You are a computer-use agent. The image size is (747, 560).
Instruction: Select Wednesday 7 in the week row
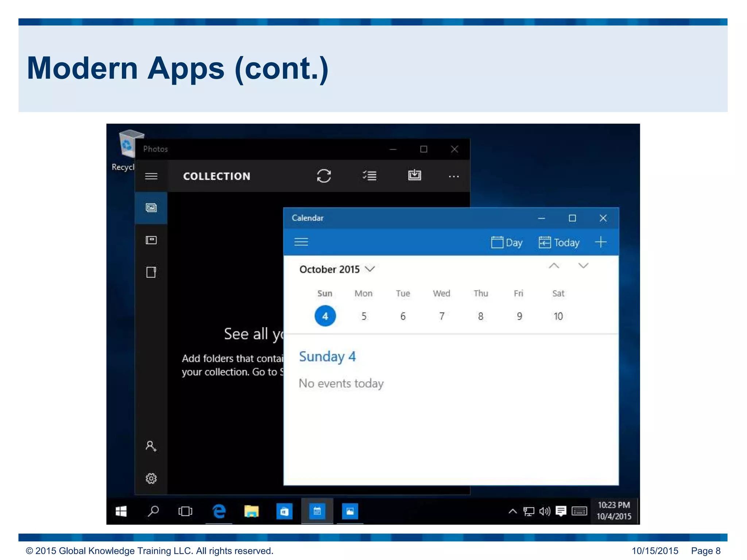[x=442, y=316]
